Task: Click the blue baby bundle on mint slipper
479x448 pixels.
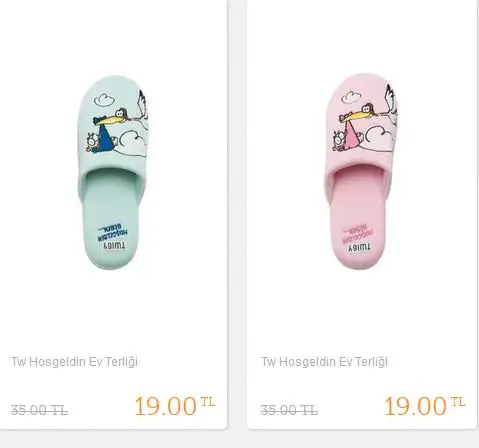Action: [104, 139]
